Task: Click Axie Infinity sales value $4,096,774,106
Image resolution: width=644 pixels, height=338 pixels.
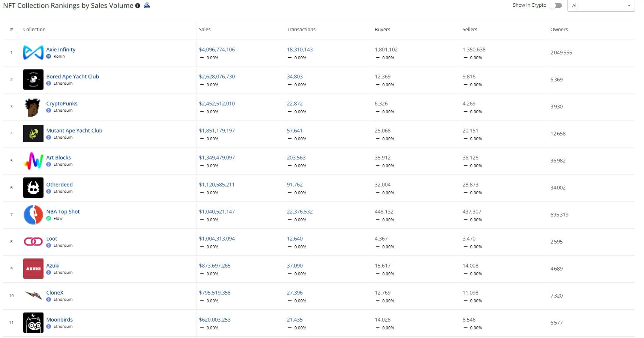Action: pyautogui.click(x=217, y=50)
